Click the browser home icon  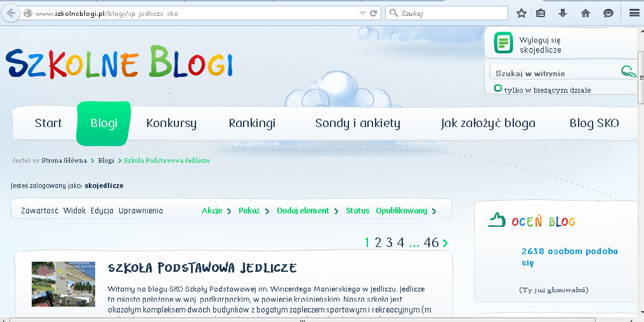(586, 13)
